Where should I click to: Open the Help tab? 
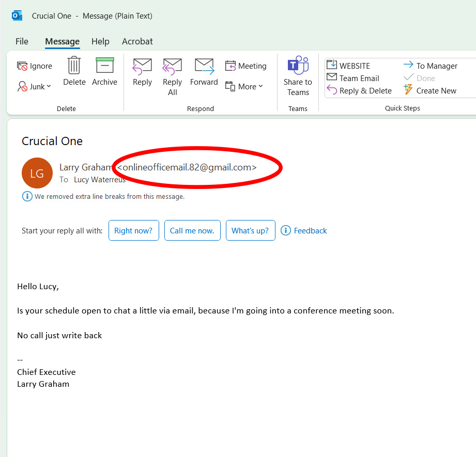point(100,41)
